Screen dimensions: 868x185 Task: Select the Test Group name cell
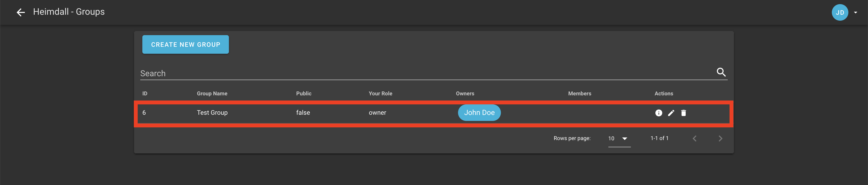click(212, 113)
